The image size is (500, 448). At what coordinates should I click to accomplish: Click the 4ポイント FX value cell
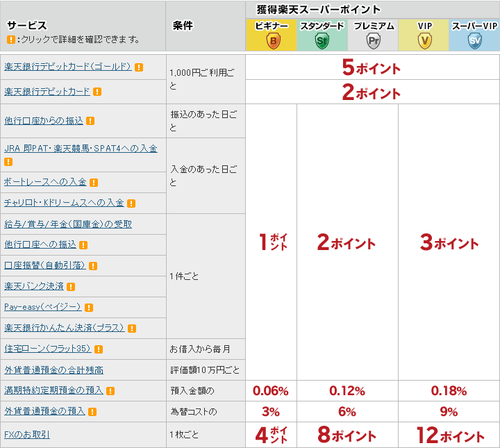click(x=272, y=435)
